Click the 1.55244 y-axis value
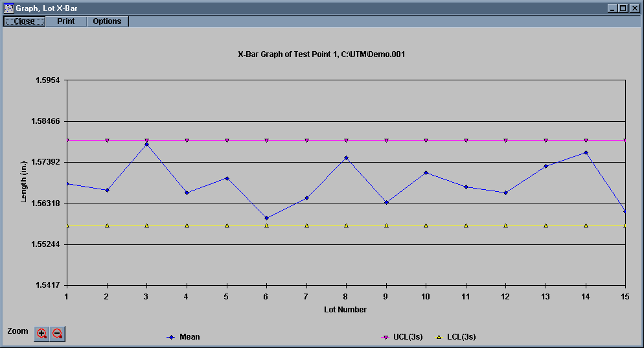The image size is (644, 348). point(45,244)
